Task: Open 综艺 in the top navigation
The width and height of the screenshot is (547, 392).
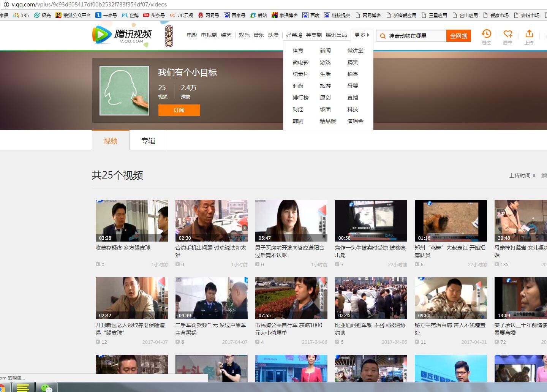Action: point(226,35)
